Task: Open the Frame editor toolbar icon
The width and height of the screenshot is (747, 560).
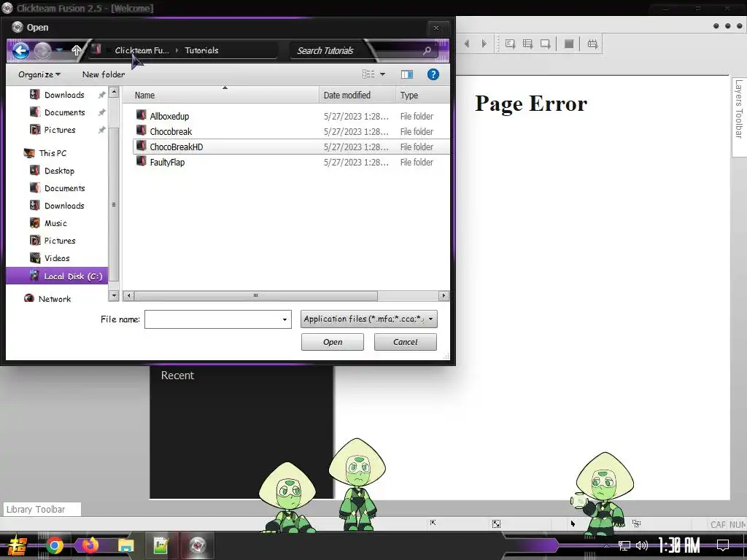Action: (x=545, y=44)
